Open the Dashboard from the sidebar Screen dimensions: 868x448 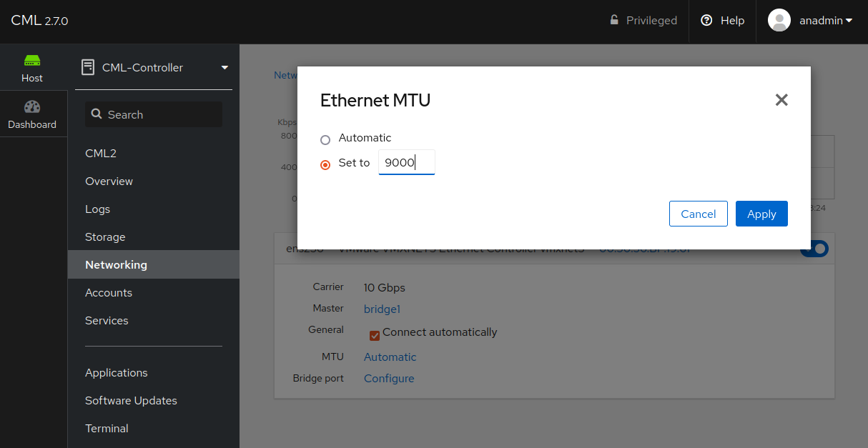(x=32, y=113)
